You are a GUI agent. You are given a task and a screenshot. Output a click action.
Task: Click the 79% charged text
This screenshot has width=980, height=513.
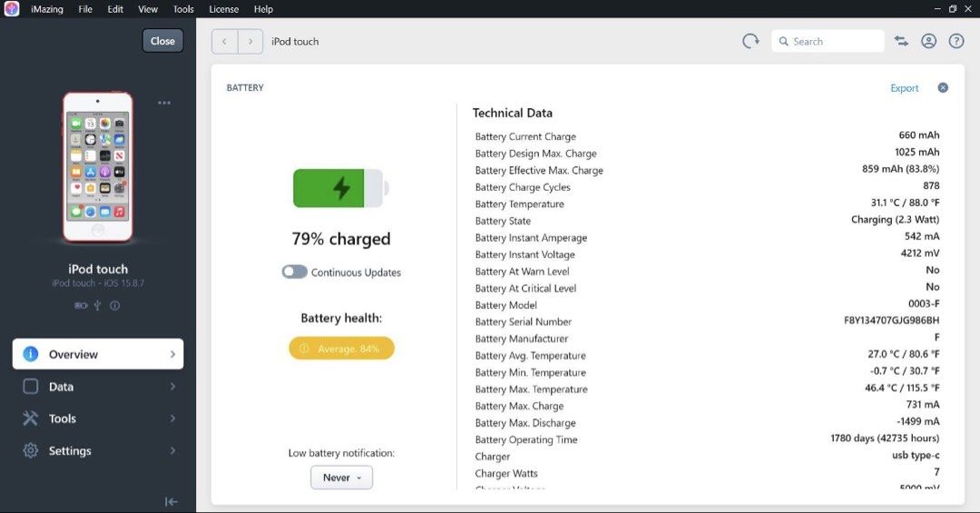(341, 239)
